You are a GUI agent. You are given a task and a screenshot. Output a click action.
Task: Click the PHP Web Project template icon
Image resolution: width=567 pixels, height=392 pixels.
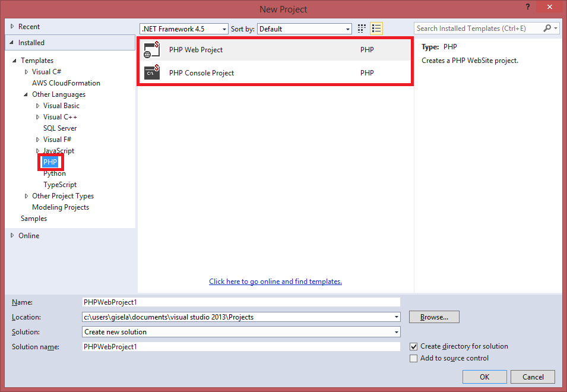152,49
